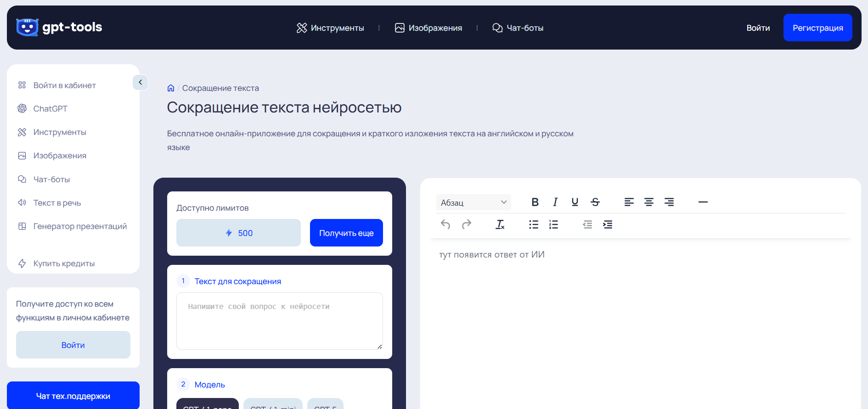Insert a bulleted list
The height and width of the screenshot is (409, 868).
(x=533, y=224)
